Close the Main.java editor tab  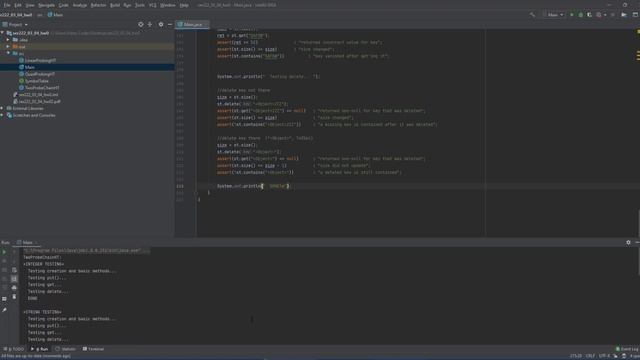(206, 24)
